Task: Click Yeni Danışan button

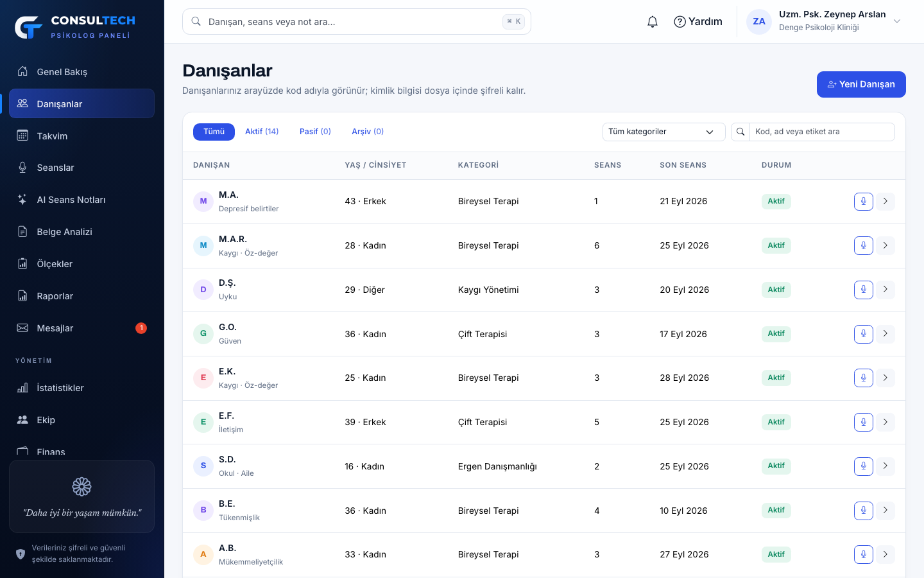Action: tap(861, 84)
